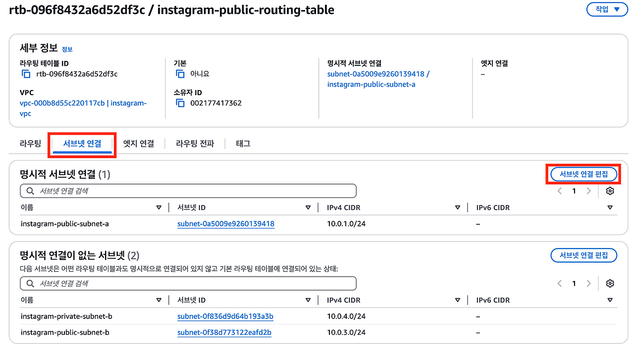Sort 명시적 연결이 없는 서브넷 table by IPv6 CIDR column
The image size is (634, 364).
click(610, 300)
